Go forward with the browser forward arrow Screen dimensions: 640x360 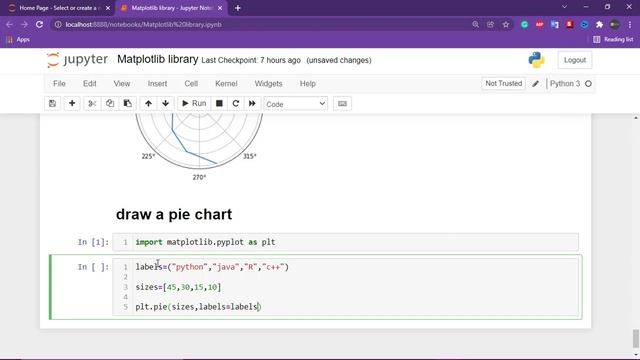coord(24,24)
